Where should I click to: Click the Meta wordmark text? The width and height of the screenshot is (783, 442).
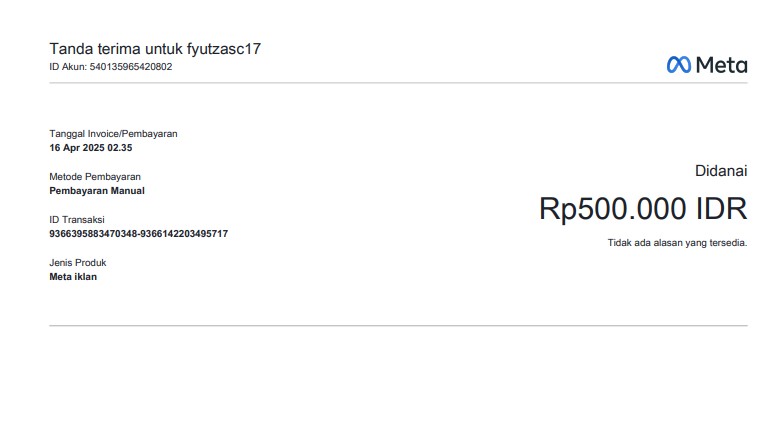tap(721, 64)
